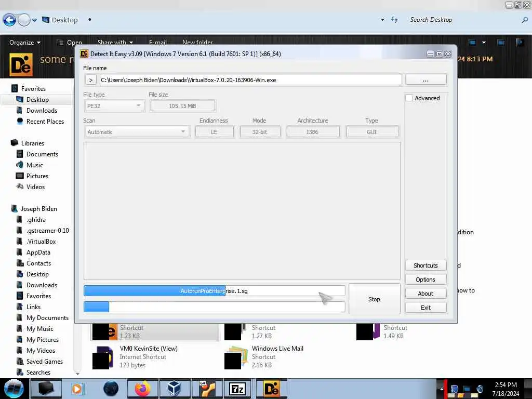
Task: Open Downloads under Favorites
Action: (42, 110)
